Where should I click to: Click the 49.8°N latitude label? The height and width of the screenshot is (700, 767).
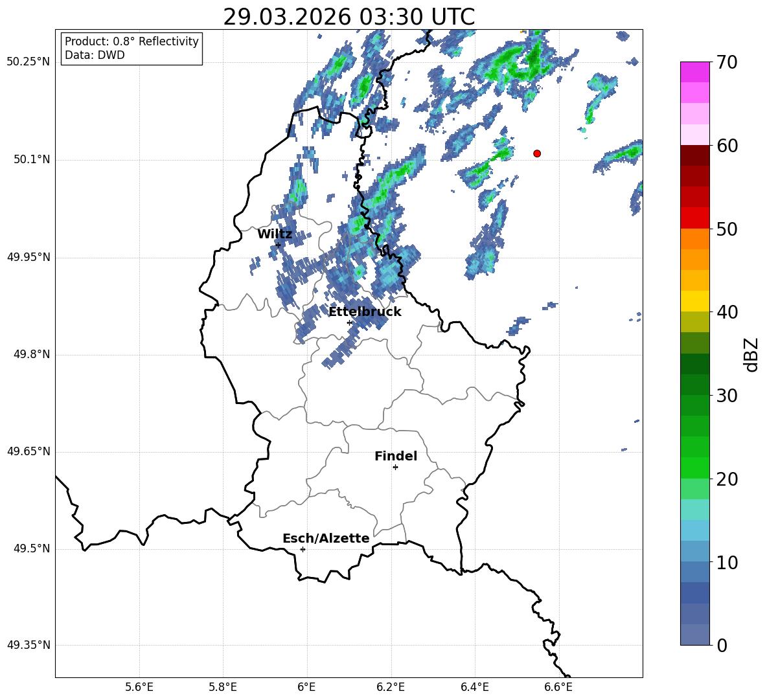31,354
